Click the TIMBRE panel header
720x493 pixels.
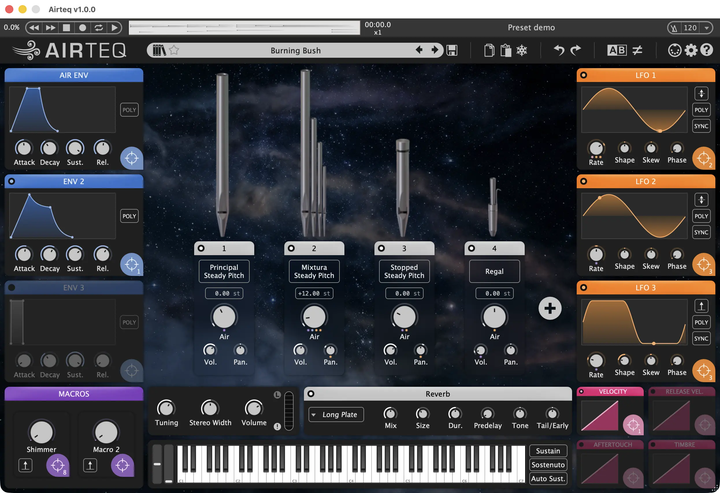[x=681, y=444]
